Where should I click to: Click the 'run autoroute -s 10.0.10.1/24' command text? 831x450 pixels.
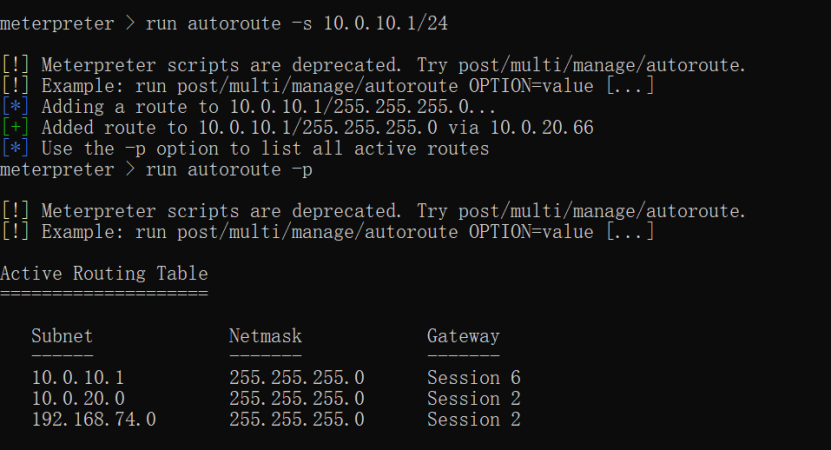tap(297, 23)
